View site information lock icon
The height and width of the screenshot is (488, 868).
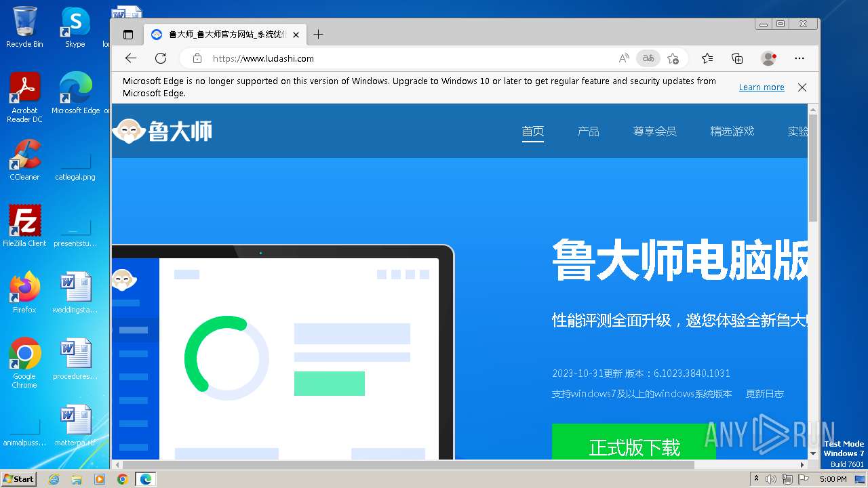point(197,58)
